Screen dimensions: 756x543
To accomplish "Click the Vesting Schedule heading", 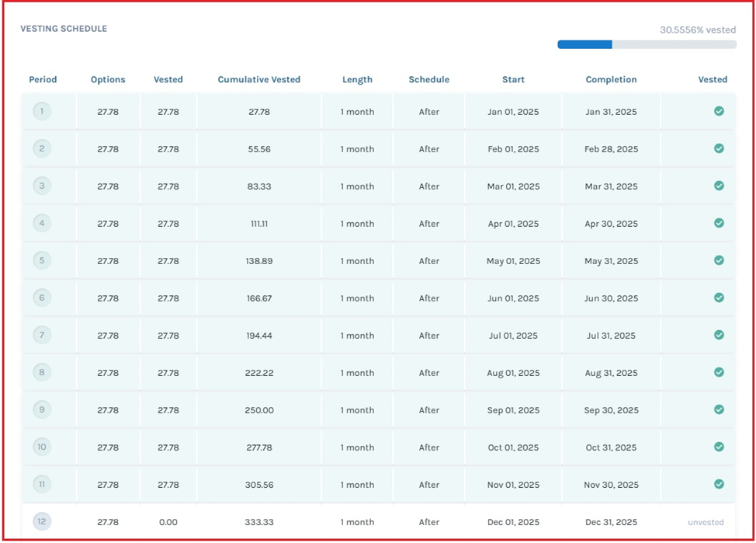I will (64, 29).
